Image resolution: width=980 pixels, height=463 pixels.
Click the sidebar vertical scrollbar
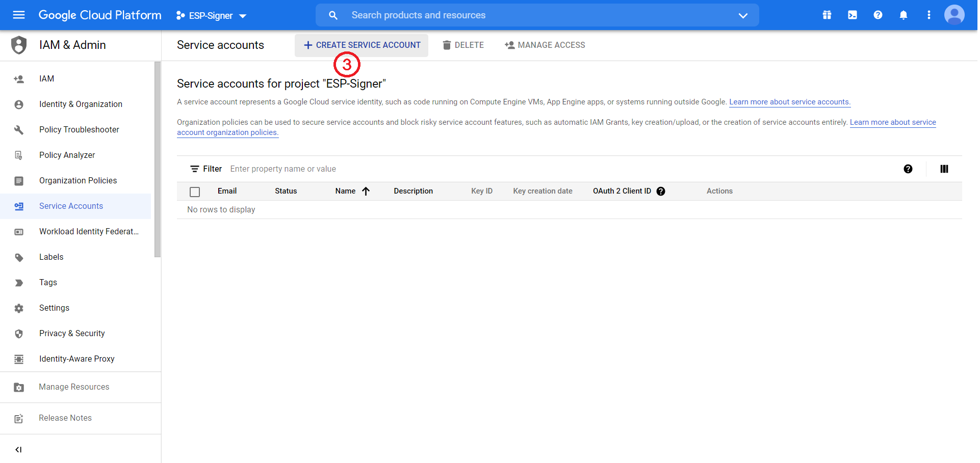(x=158, y=159)
